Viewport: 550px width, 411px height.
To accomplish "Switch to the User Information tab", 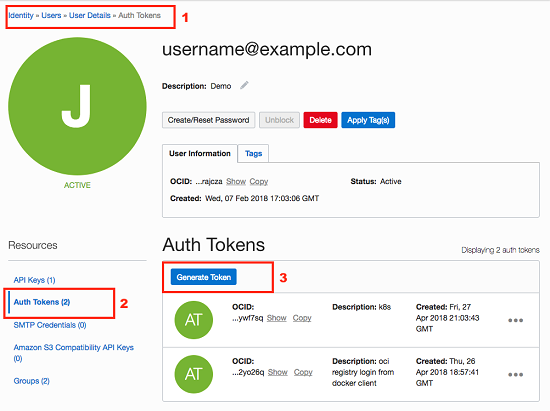I will pos(200,154).
